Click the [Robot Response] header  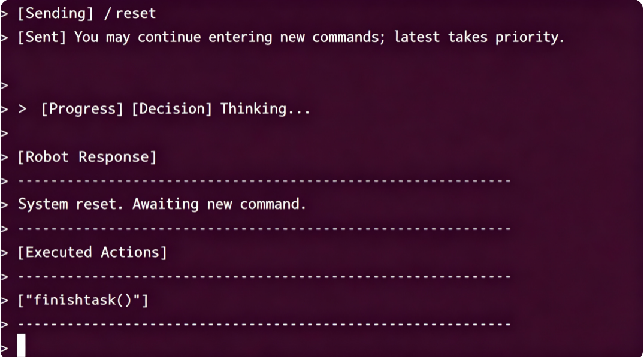[x=87, y=157]
